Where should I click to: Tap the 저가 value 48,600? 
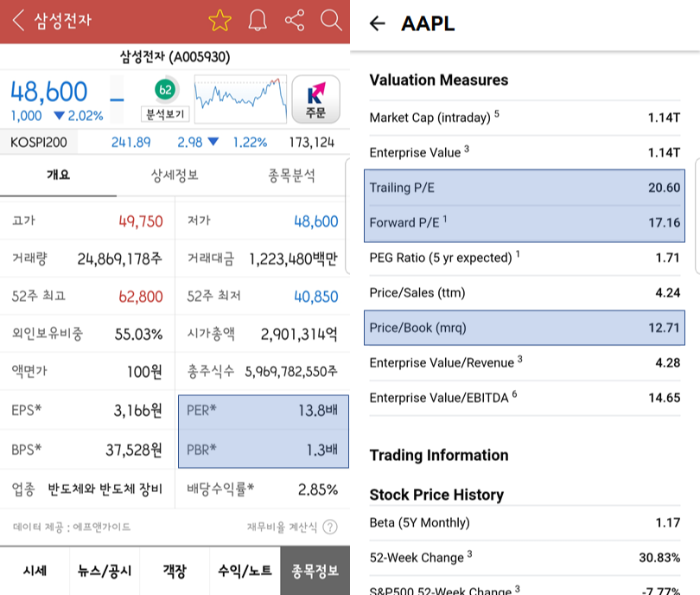pos(316,221)
